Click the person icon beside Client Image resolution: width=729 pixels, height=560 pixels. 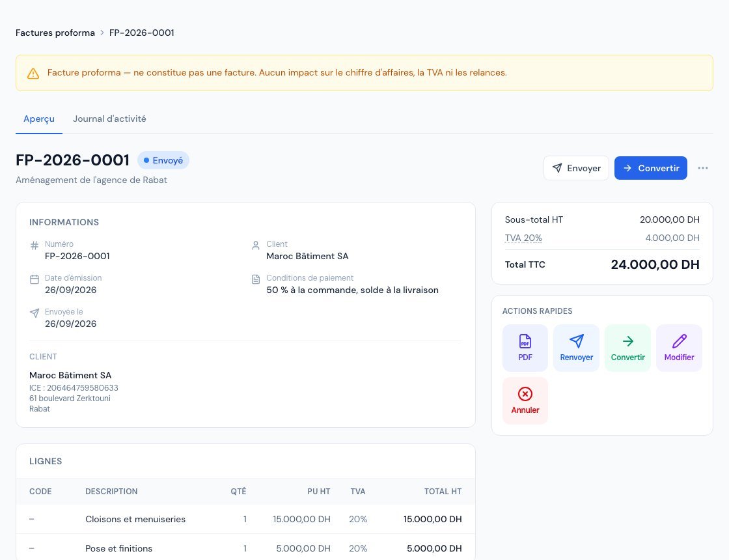click(x=256, y=245)
